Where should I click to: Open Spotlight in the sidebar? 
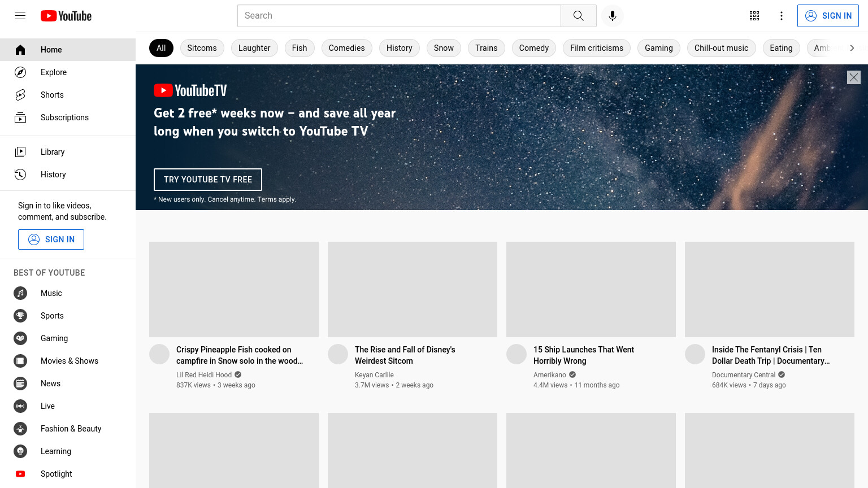68,474
